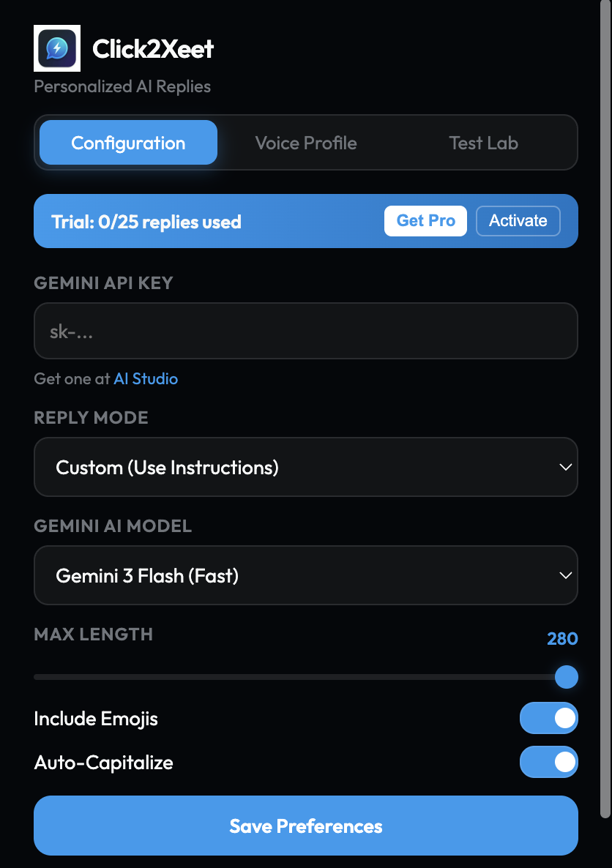Adjust the 280 character length slider
Viewport: 612px width, 868px height.
click(x=566, y=677)
